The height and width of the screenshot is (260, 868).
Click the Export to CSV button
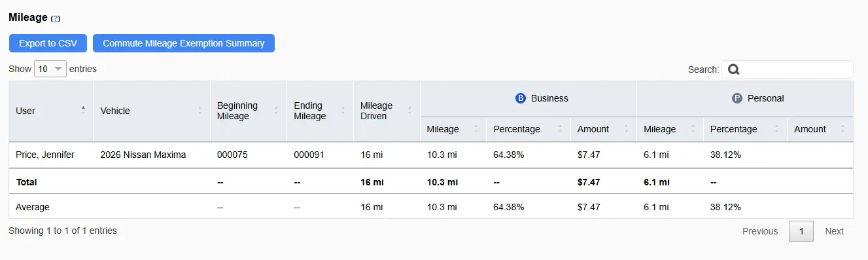tap(48, 43)
